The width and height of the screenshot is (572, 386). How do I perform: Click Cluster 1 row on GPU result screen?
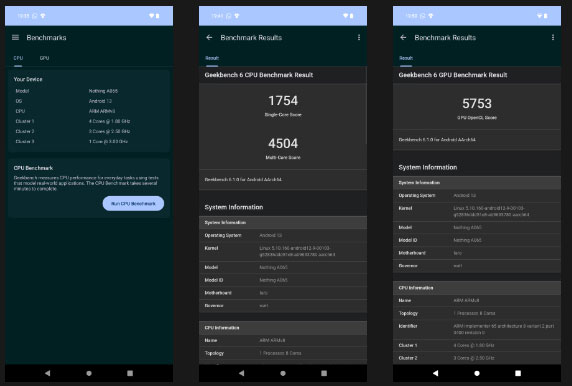click(477, 346)
